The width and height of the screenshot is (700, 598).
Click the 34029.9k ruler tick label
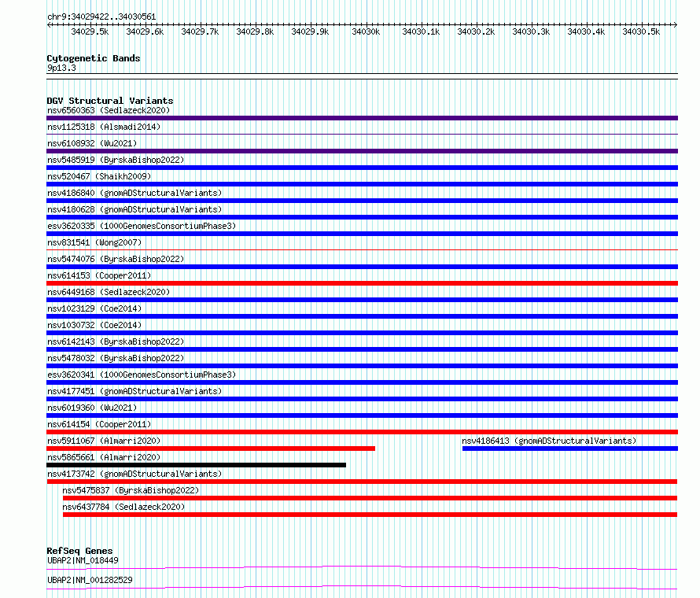point(310,31)
